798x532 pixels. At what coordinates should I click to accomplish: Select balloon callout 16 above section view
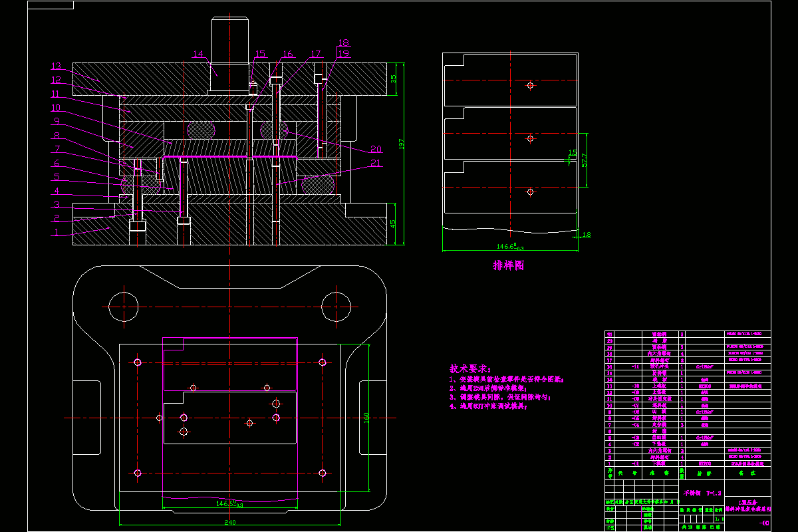click(x=287, y=53)
